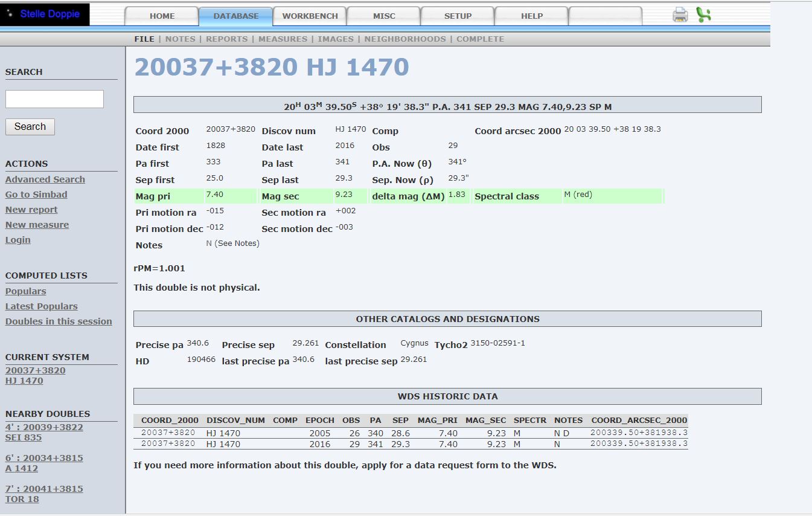Click Tycho2 value 3150-02591-1
812x516 pixels.
coord(498,343)
